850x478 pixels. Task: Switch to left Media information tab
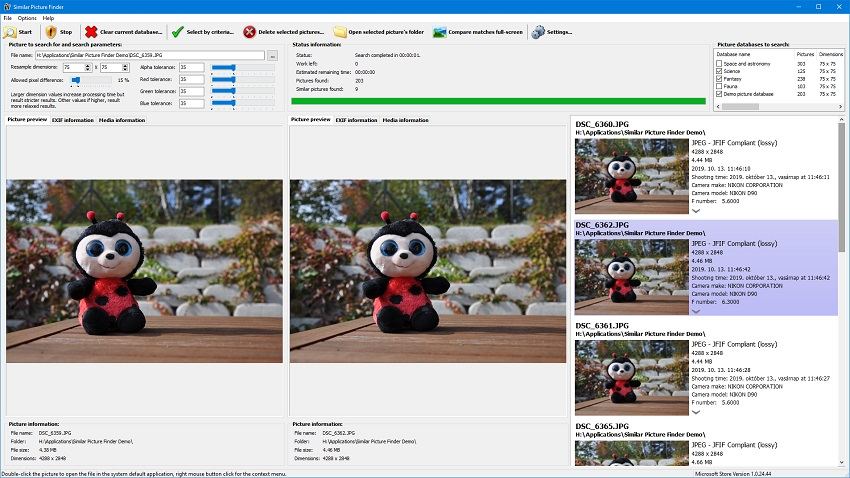tap(122, 120)
